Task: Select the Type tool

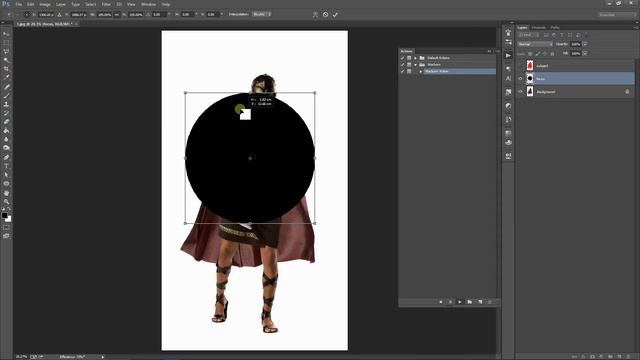Action: coord(6,166)
